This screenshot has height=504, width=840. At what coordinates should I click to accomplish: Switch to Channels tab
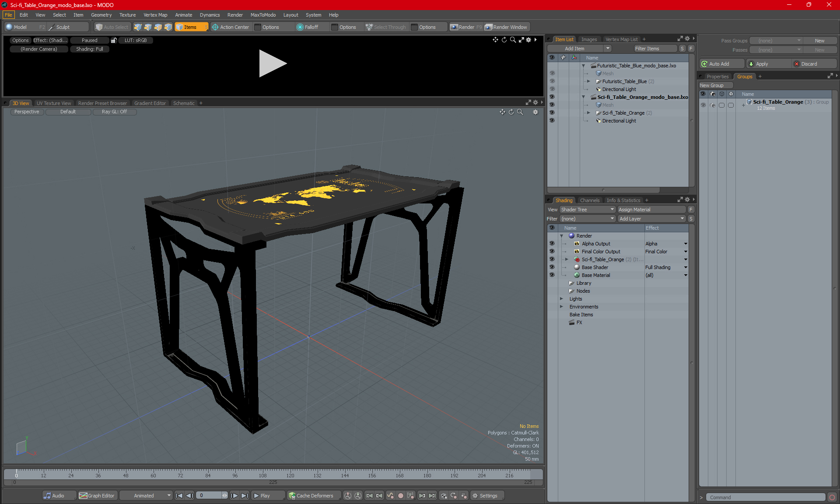589,200
